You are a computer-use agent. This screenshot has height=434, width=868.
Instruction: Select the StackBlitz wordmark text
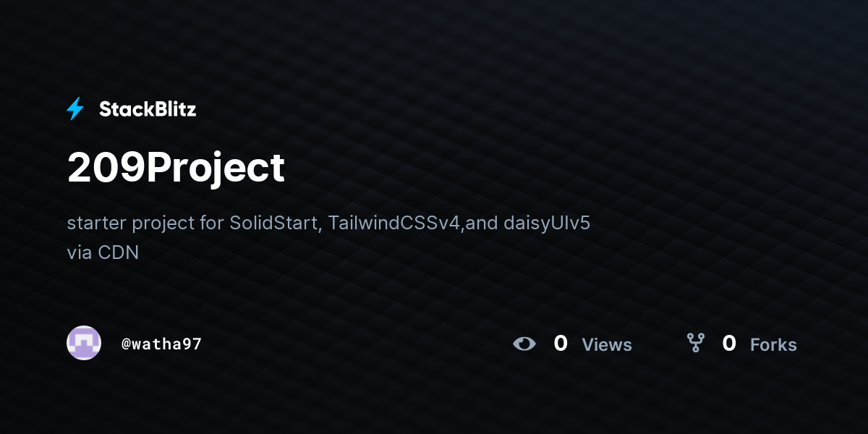coord(148,109)
